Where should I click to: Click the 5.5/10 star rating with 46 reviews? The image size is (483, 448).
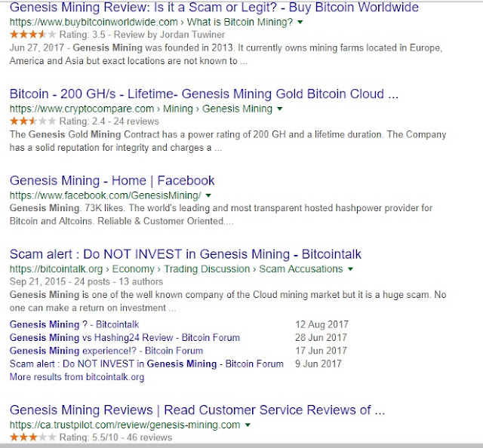[x=33, y=437]
